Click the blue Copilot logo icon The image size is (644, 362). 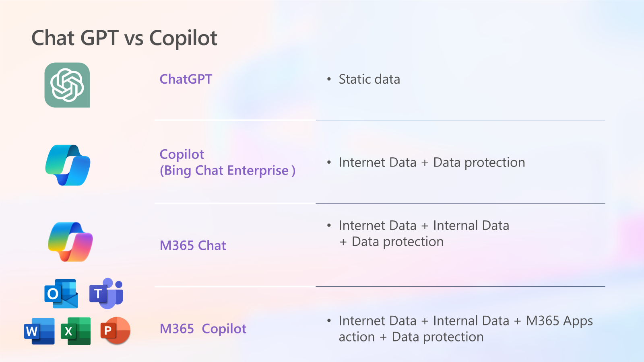point(68,165)
